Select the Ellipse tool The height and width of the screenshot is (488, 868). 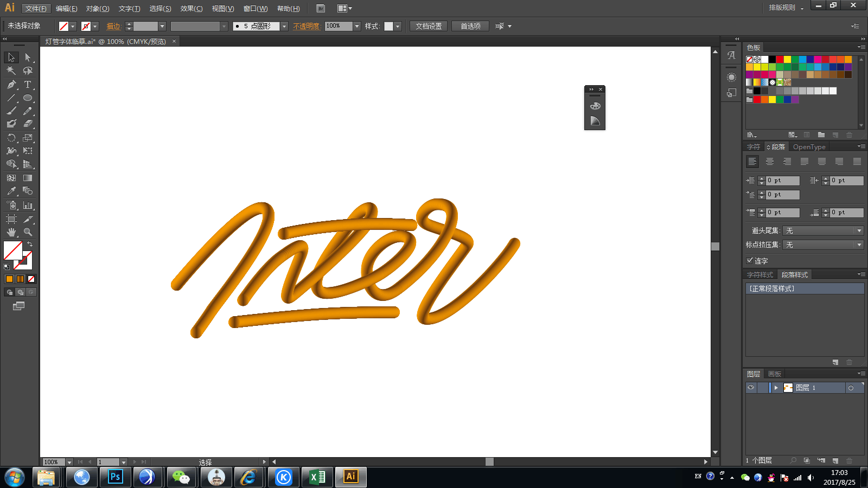(x=28, y=98)
